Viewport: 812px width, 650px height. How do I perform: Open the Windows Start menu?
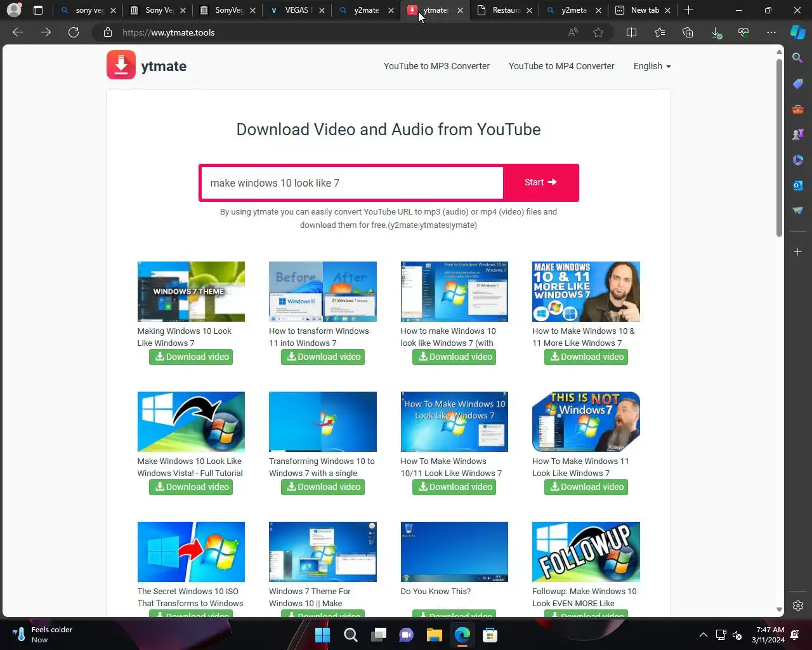pos(322,635)
